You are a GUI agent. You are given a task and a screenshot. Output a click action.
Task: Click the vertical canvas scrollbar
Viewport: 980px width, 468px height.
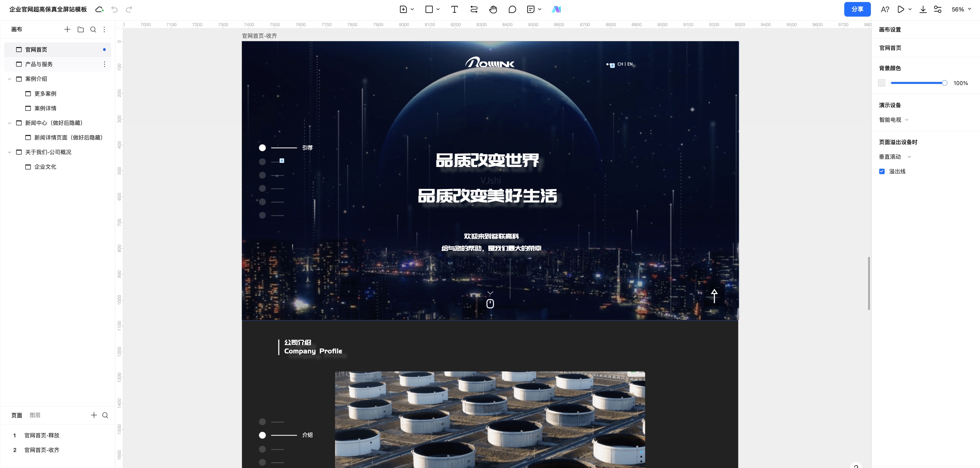pyautogui.click(x=869, y=284)
